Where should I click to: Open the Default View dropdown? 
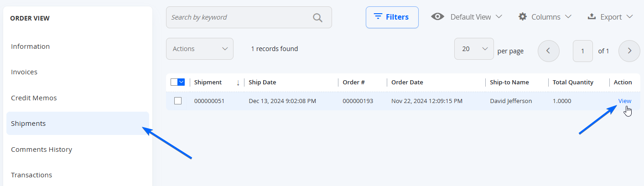tap(467, 17)
